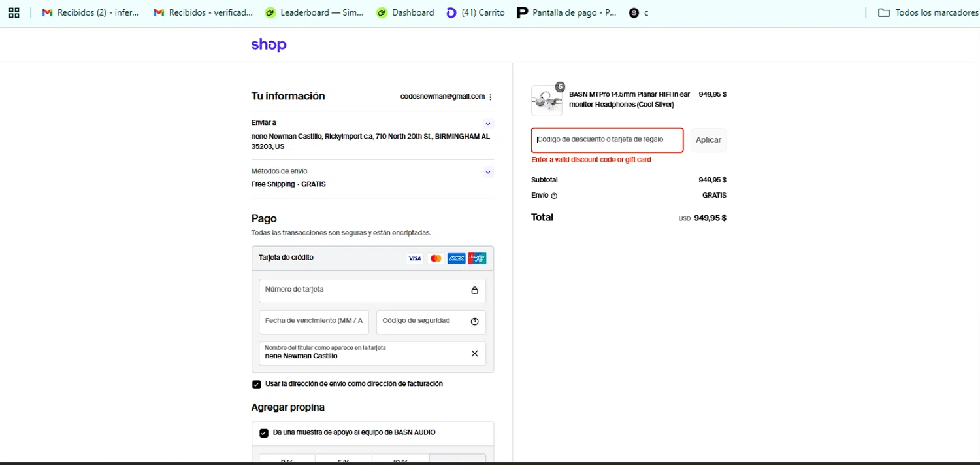Screen dimensions: 980x465
Task: Focus the Código de seguridad field
Action: click(431, 322)
